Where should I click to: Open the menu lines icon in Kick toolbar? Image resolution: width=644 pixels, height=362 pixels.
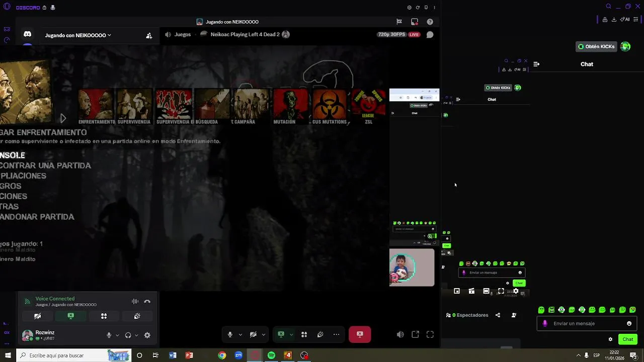(x=636, y=20)
